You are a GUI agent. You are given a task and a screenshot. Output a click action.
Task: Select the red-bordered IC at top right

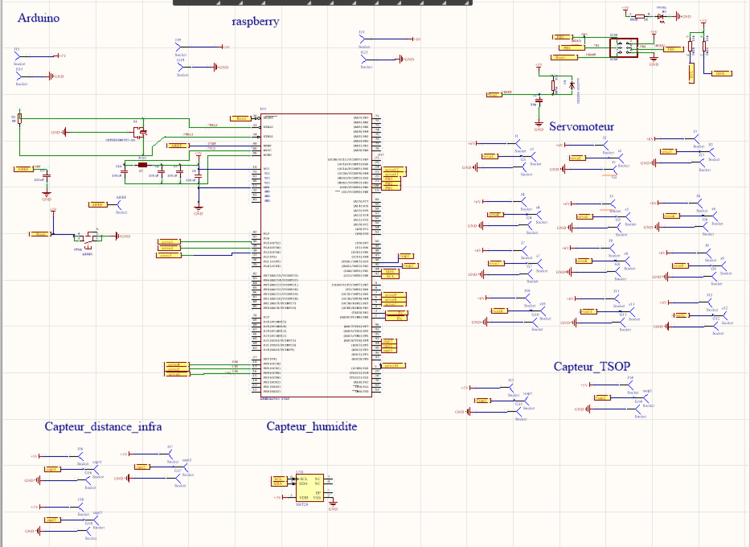[623, 47]
